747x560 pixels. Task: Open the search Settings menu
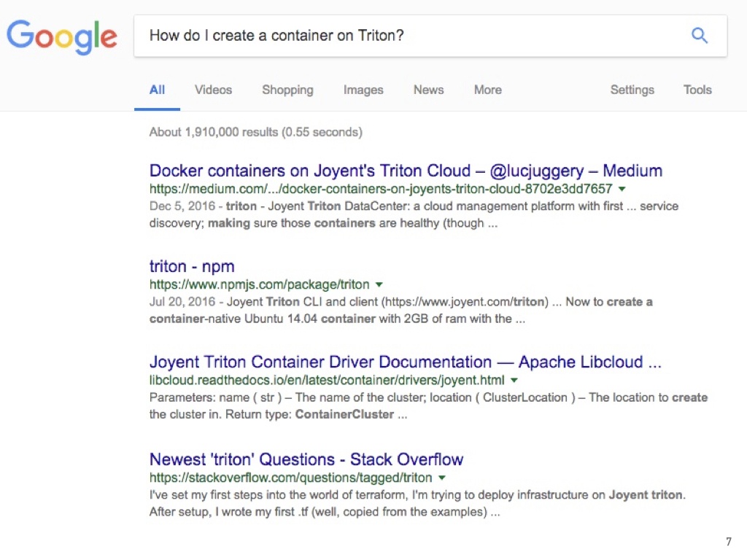click(632, 90)
